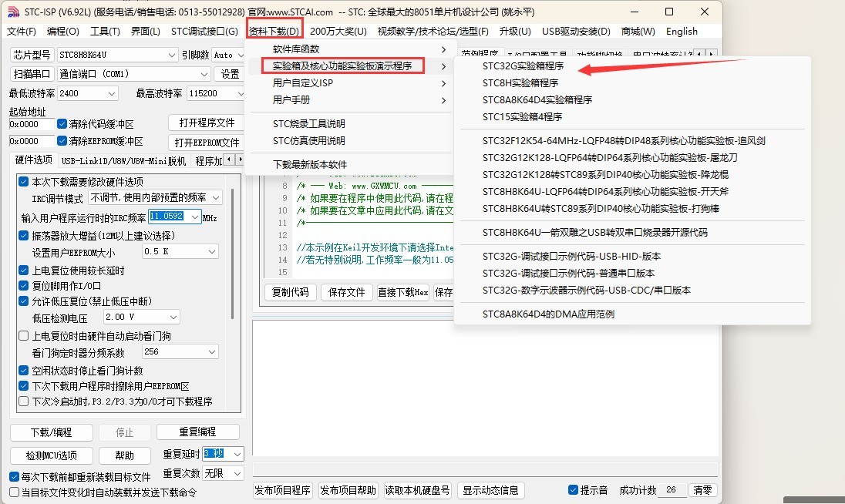The height and width of the screenshot is (504, 845).
Task: Open the 文件(F) menu
Action: click(x=22, y=32)
